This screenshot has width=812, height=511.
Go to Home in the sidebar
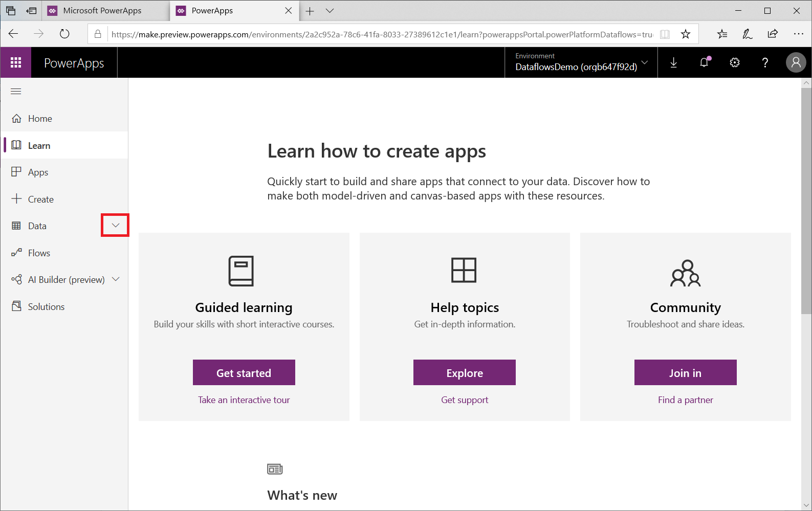[64, 119]
